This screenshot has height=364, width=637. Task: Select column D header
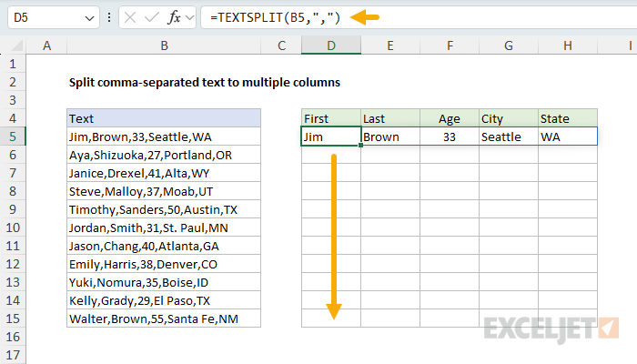tap(330, 46)
